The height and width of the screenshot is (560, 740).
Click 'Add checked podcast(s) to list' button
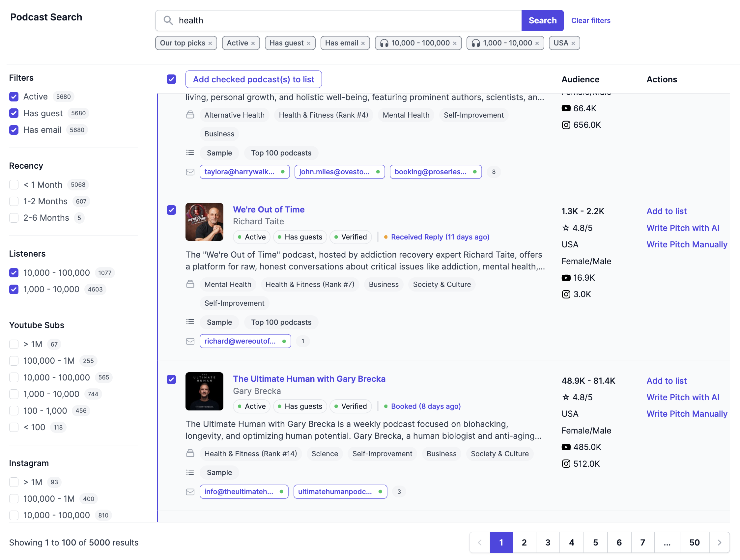pos(254,79)
